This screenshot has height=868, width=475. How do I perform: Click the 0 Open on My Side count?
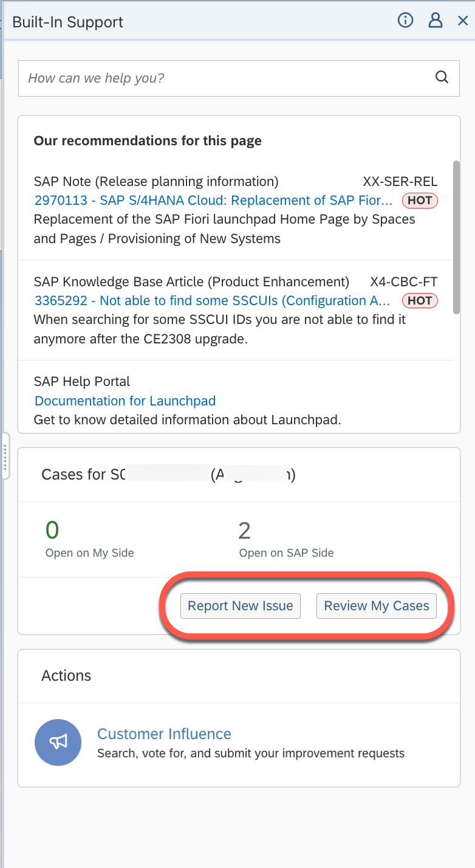[52, 531]
